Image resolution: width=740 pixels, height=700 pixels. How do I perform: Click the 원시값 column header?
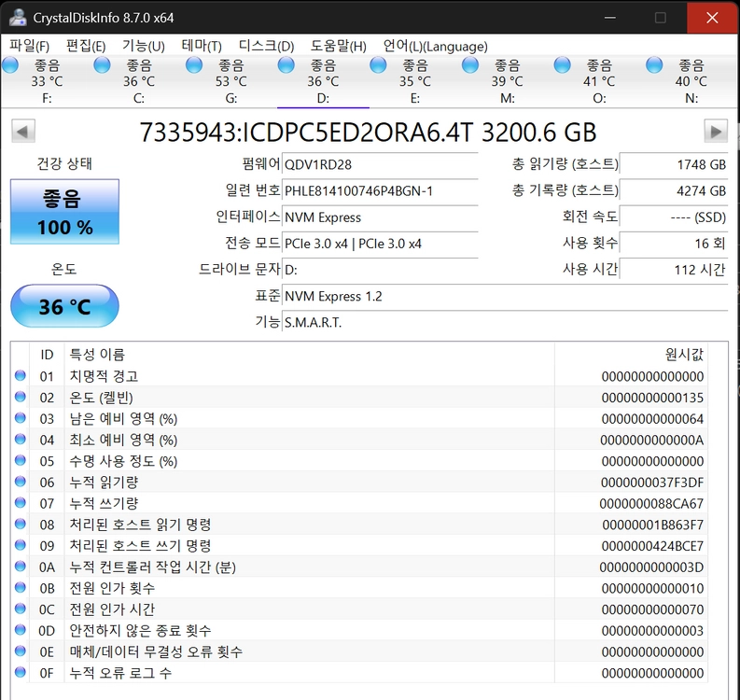631,354
